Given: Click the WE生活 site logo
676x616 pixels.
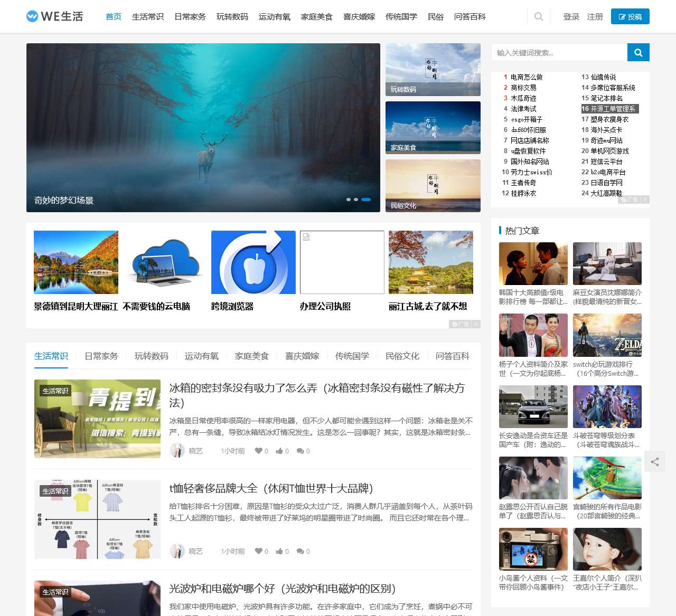Looking at the screenshot, I should point(55,16).
